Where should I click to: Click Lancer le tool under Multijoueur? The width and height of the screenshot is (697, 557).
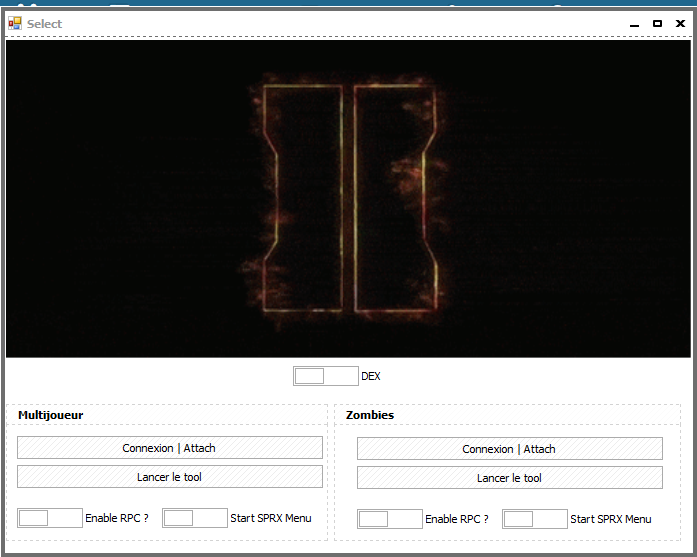point(170,477)
